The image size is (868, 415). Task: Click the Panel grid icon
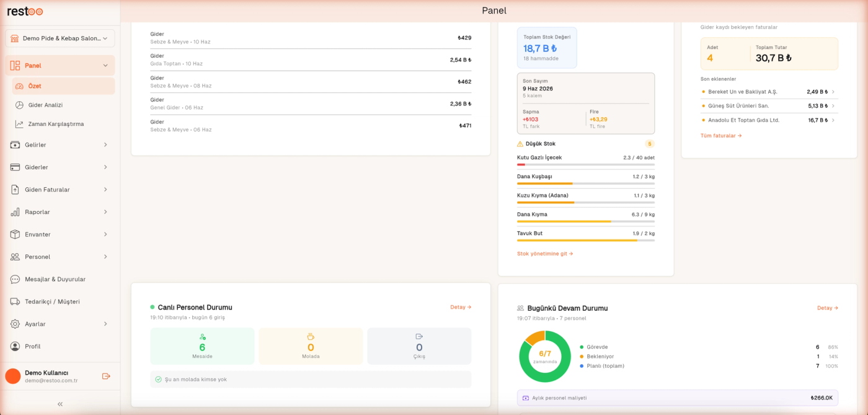[x=15, y=66]
